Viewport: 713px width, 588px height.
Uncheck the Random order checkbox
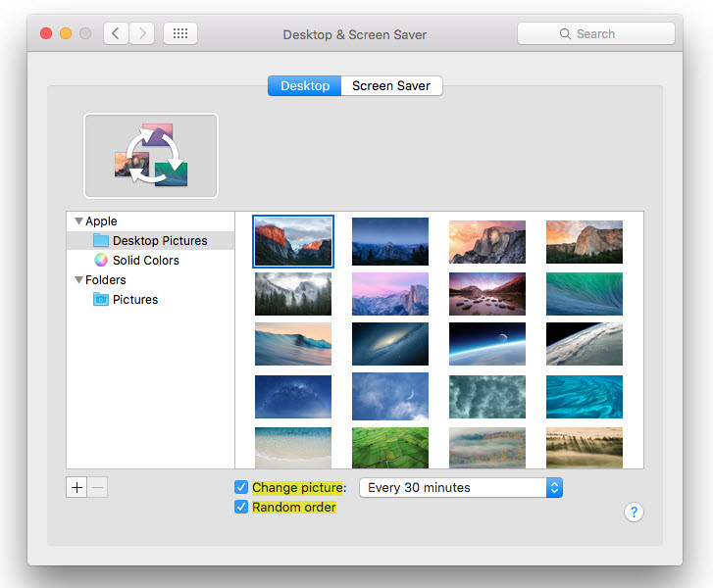pos(241,507)
